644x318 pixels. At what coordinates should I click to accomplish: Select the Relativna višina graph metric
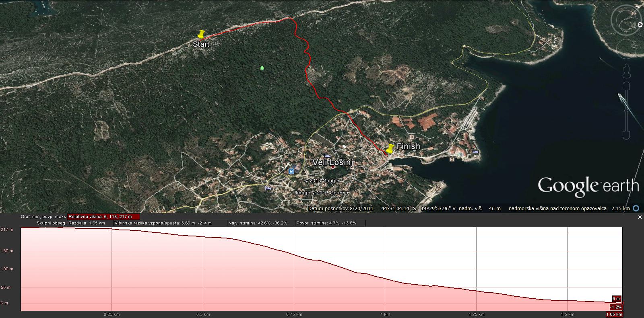(x=103, y=217)
